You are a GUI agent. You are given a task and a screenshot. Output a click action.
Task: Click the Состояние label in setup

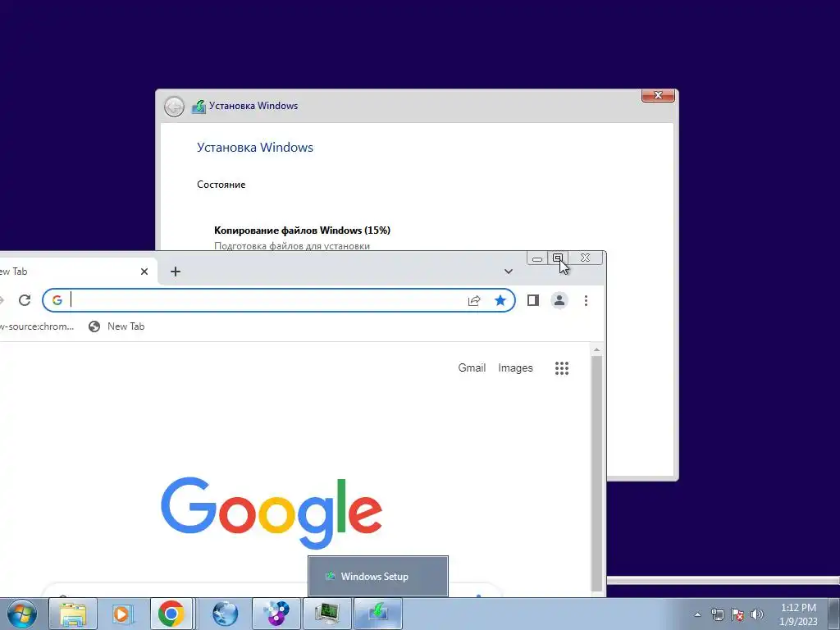(x=221, y=185)
